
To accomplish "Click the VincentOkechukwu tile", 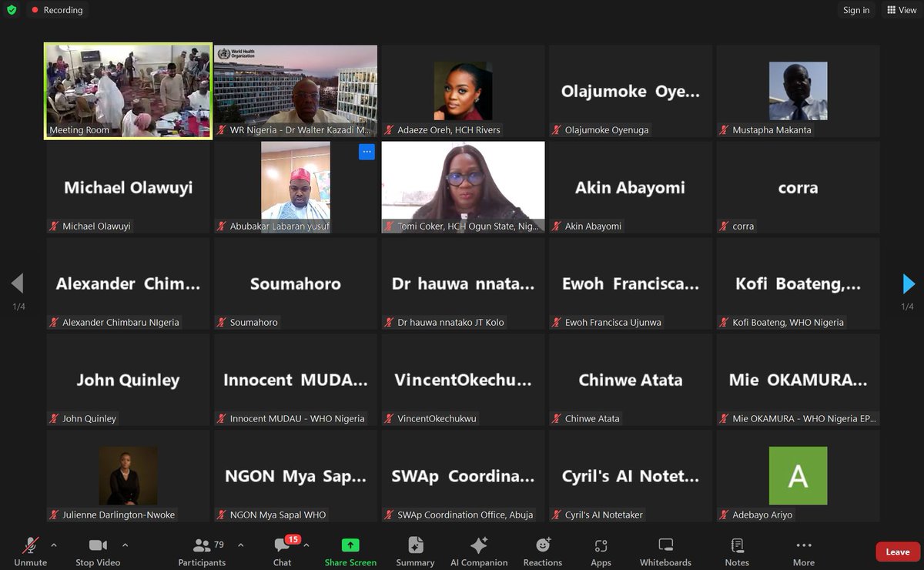I will tap(464, 380).
